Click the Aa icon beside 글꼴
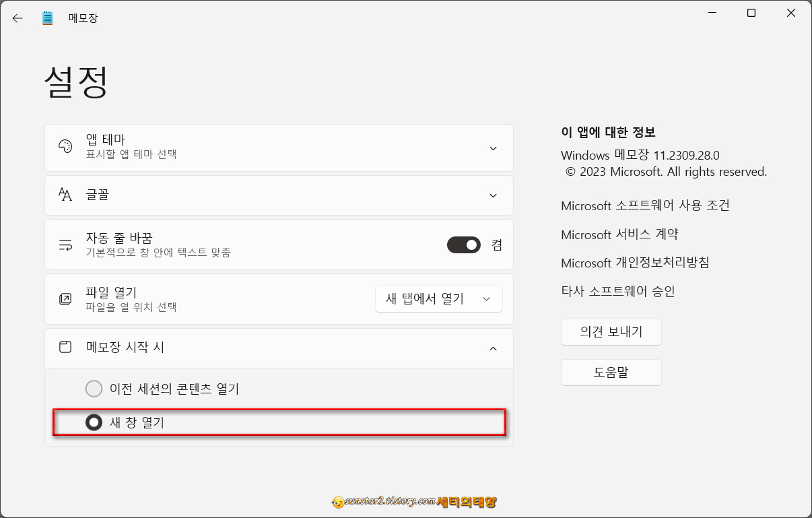Screen dimensions: 812x518 click(65, 195)
